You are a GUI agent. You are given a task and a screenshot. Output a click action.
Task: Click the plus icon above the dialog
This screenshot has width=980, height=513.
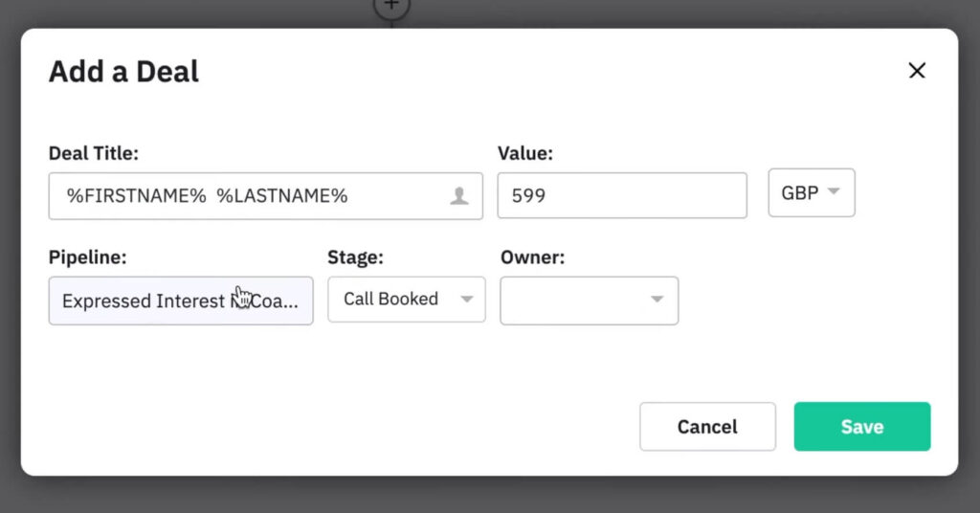(x=390, y=6)
